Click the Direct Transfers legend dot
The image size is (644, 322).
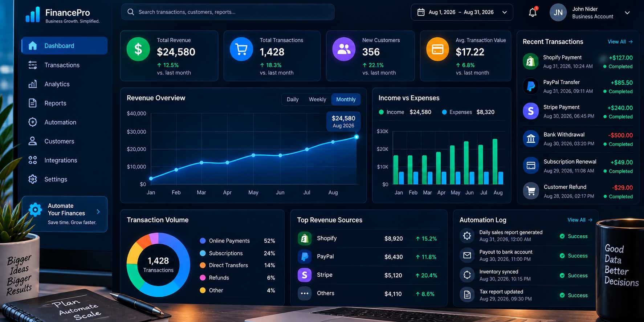click(x=203, y=265)
